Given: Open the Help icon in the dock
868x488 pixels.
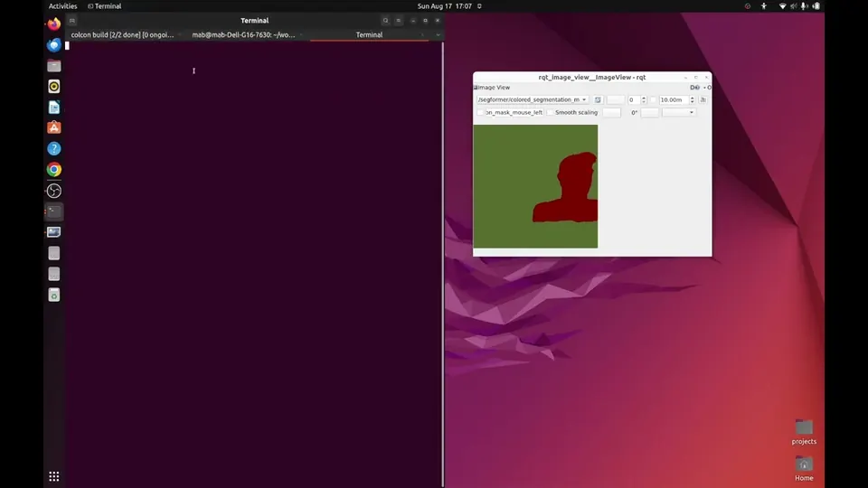Looking at the screenshot, I should 53,149.
